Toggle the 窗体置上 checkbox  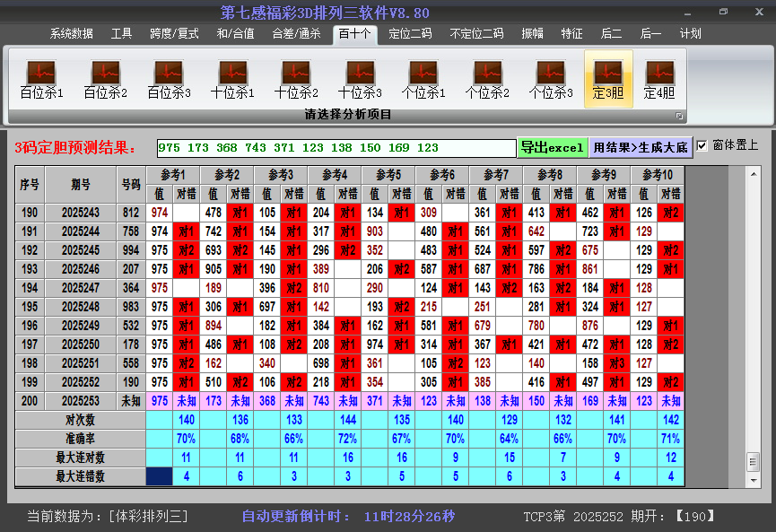(x=702, y=145)
